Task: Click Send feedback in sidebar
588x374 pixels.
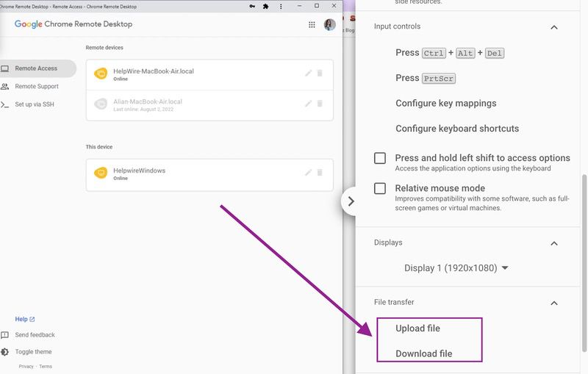Action: (x=35, y=335)
